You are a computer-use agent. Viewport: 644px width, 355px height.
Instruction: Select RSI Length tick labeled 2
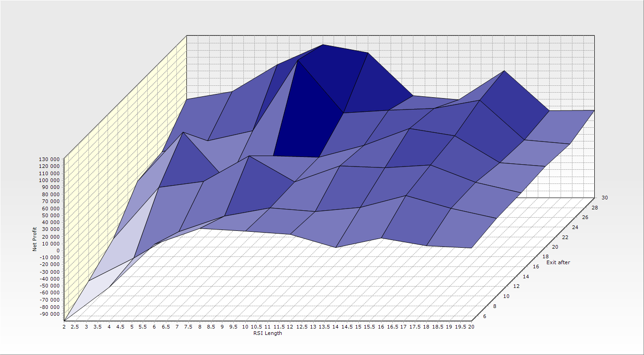64,327
